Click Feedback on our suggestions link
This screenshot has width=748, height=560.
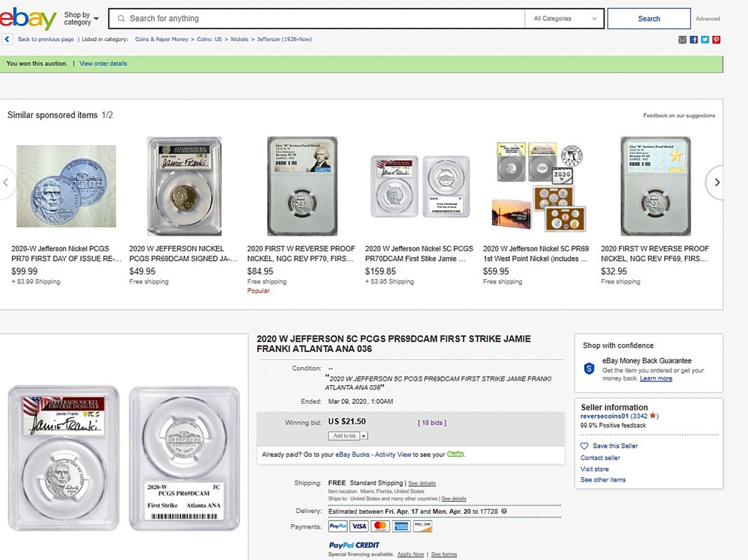[x=679, y=115]
